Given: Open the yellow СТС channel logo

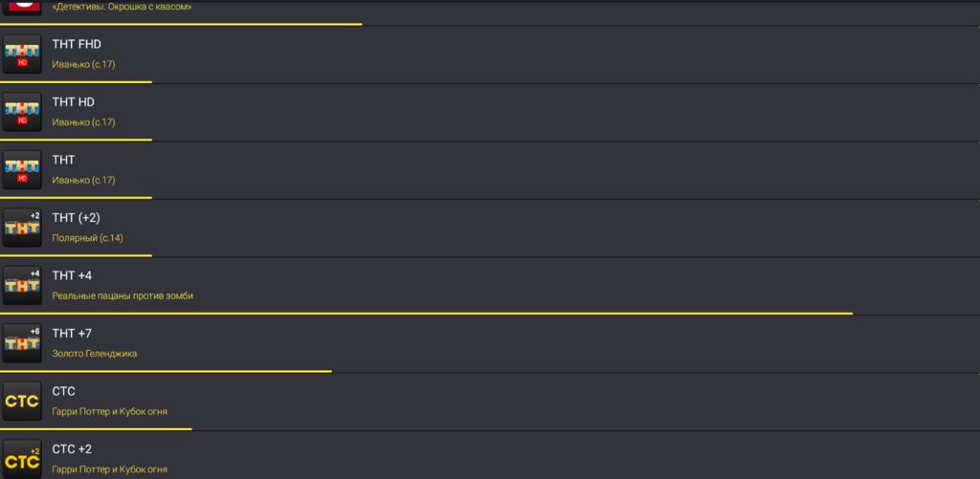Looking at the screenshot, I should tap(22, 401).
